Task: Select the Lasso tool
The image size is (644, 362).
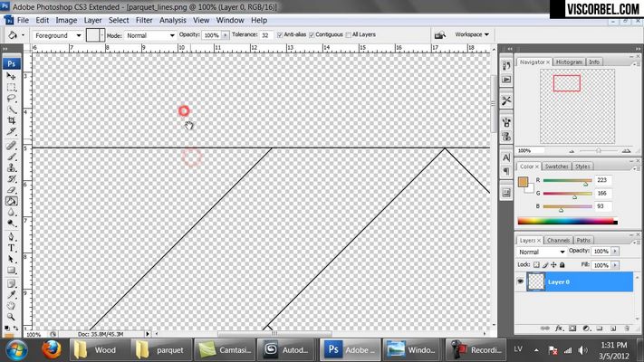Action: pyautogui.click(x=11, y=99)
